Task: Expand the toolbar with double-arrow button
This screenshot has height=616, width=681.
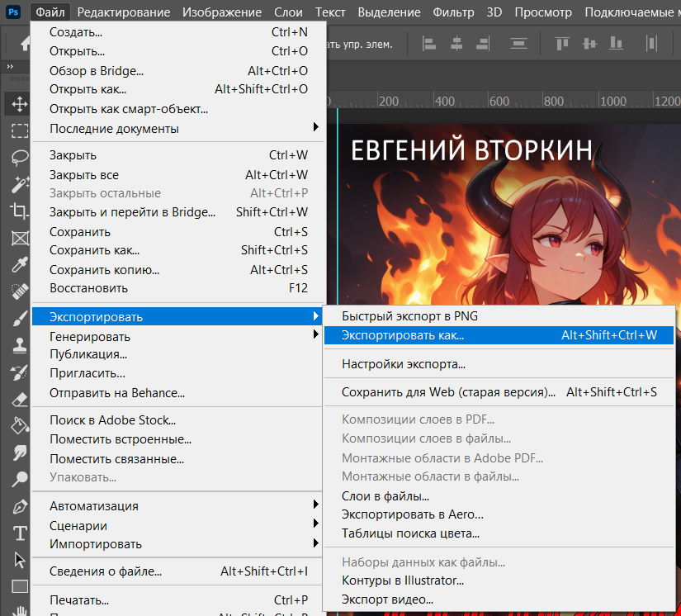Action: [10, 66]
